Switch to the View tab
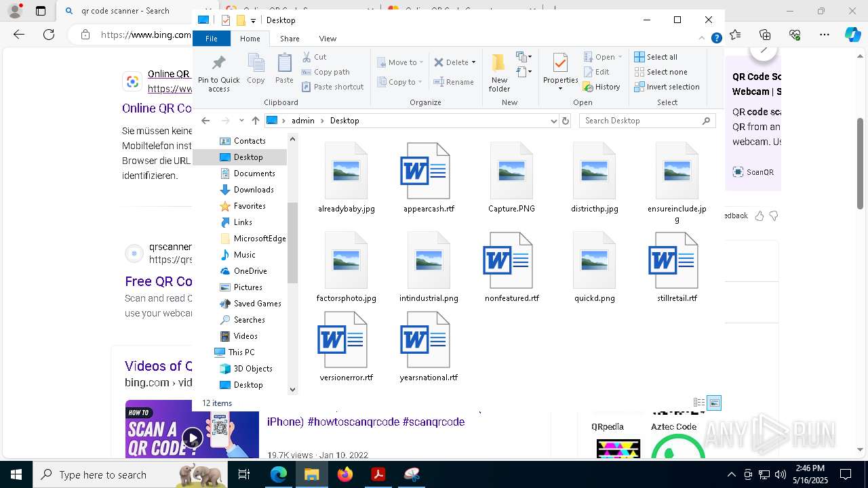The width and height of the screenshot is (868, 488). coord(328,39)
